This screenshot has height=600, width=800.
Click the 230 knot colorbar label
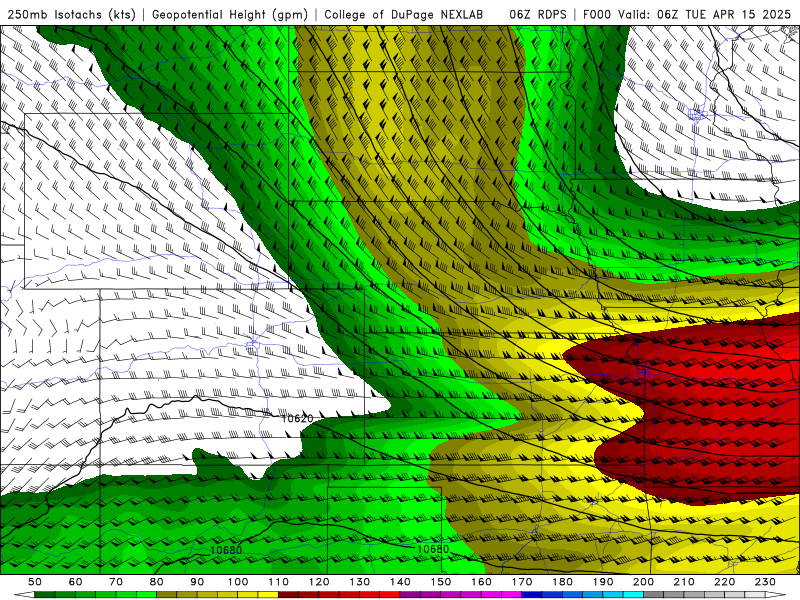point(765,582)
